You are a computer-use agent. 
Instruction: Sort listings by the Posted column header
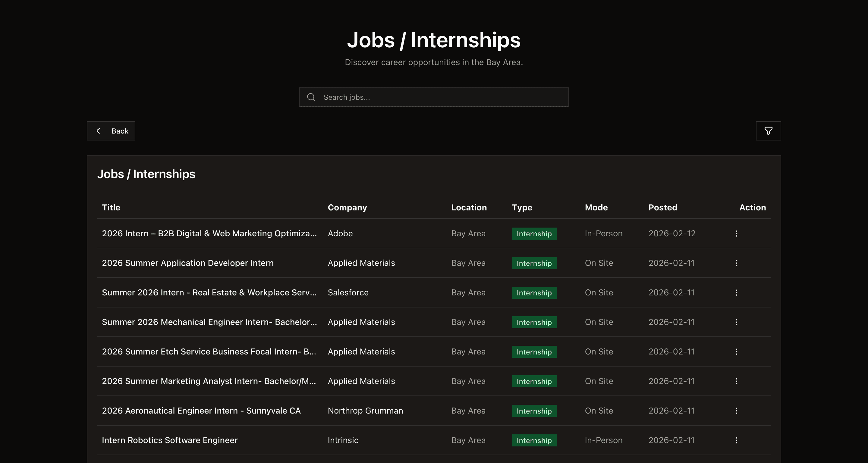(x=663, y=208)
